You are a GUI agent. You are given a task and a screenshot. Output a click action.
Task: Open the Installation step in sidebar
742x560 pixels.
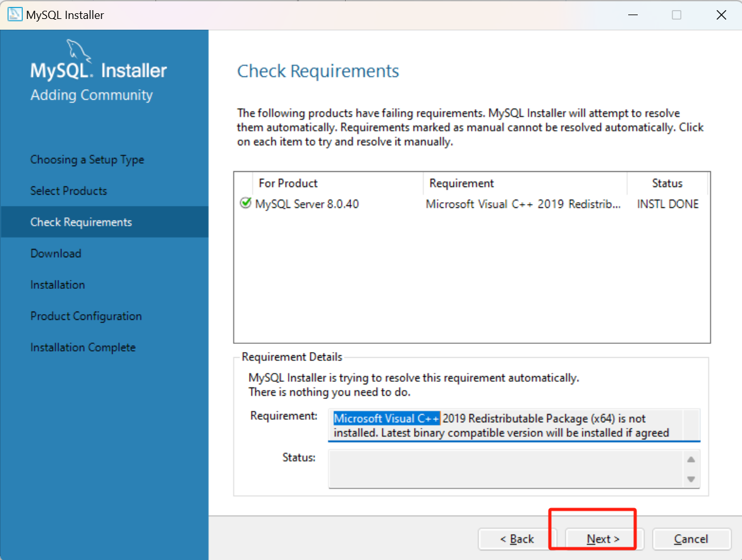[58, 284]
